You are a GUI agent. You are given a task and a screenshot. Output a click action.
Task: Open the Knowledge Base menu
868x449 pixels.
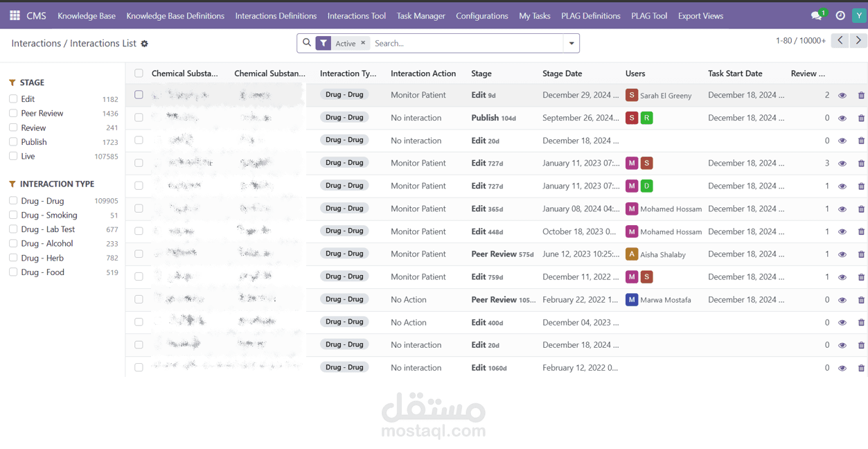pyautogui.click(x=87, y=15)
